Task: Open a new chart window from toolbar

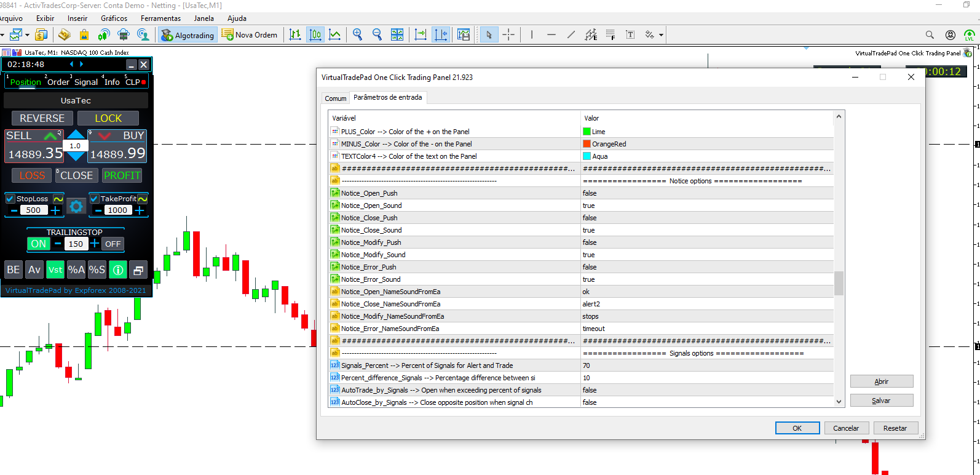Action: (16, 34)
